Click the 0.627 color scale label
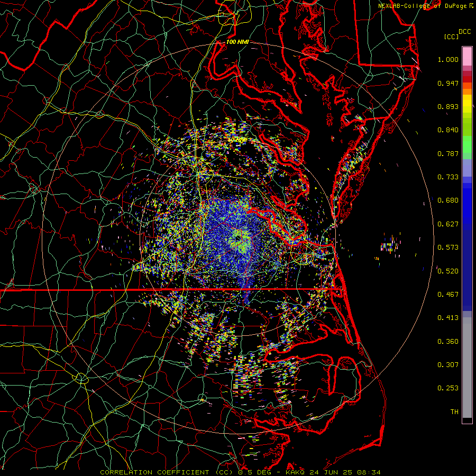 pos(448,224)
